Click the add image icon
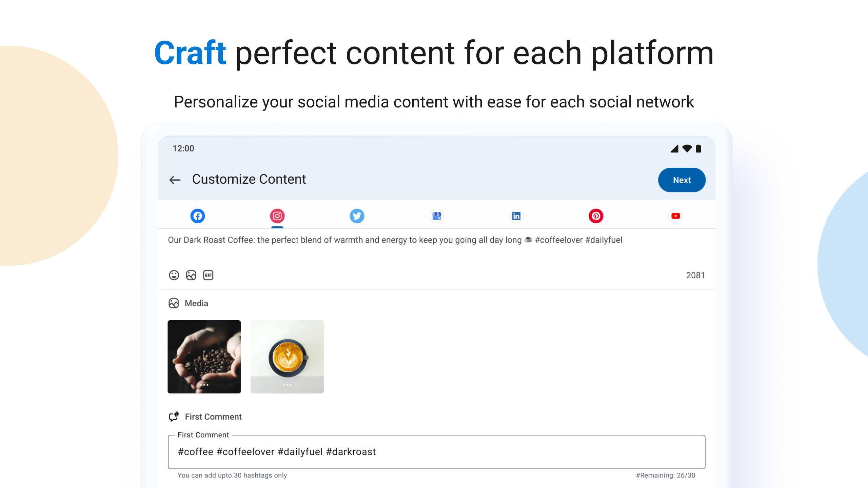The height and width of the screenshot is (488, 868). click(191, 275)
